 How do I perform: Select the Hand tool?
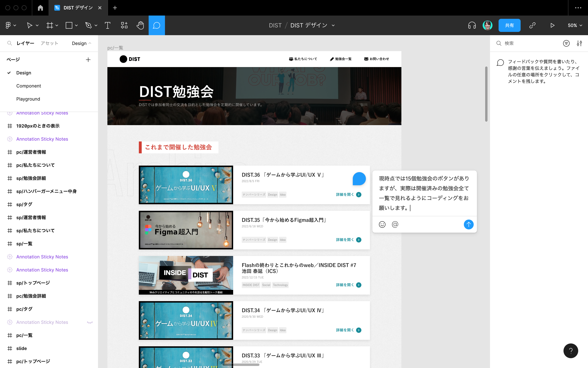coord(140,25)
